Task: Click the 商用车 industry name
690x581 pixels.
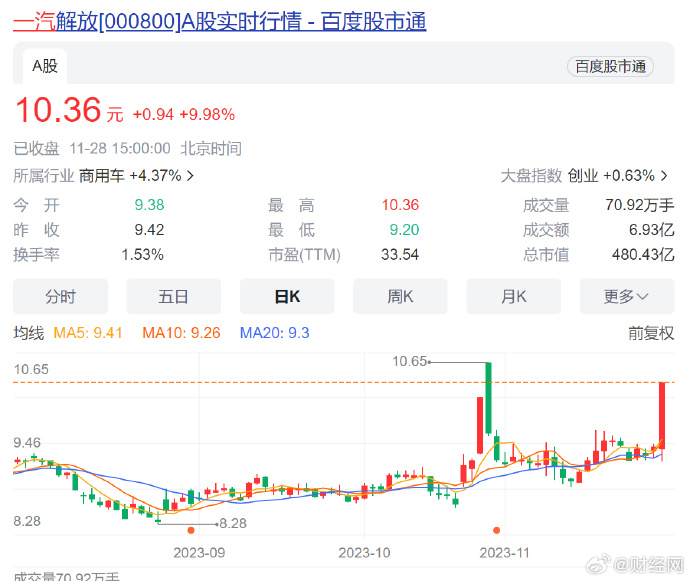Action: coord(102,176)
